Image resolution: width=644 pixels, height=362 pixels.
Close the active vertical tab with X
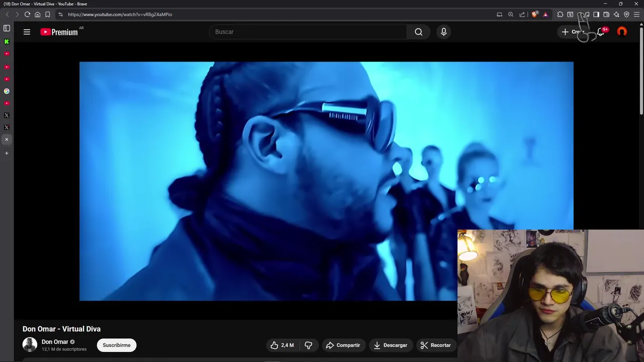(7, 139)
